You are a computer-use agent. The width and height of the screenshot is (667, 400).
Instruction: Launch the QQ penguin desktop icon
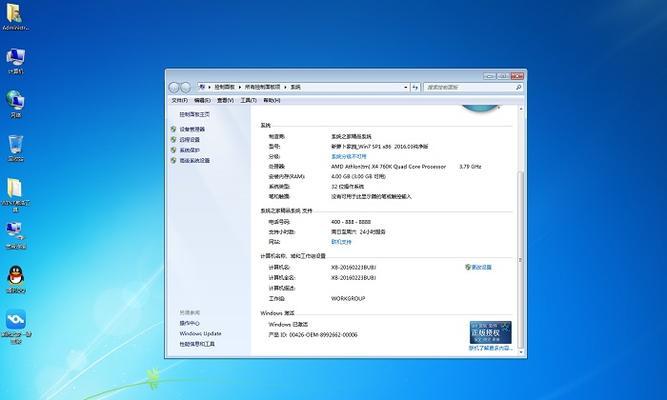coord(16,279)
